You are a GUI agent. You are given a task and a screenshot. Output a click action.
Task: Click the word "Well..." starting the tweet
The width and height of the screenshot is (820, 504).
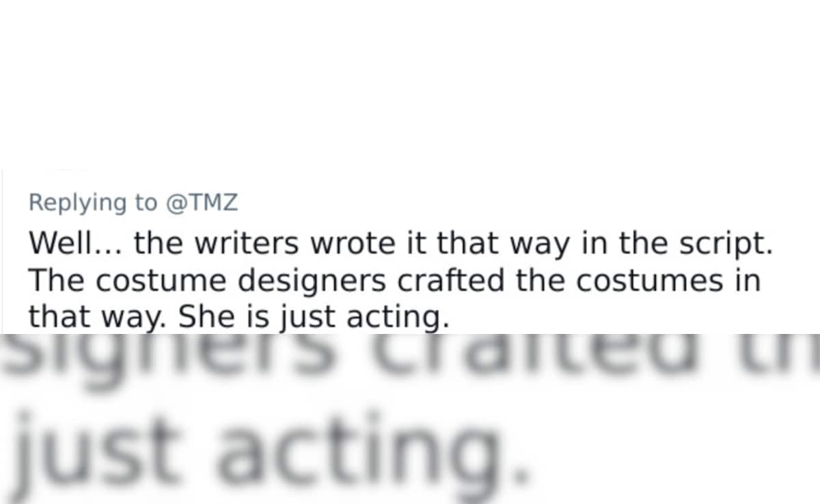pos(76,243)
